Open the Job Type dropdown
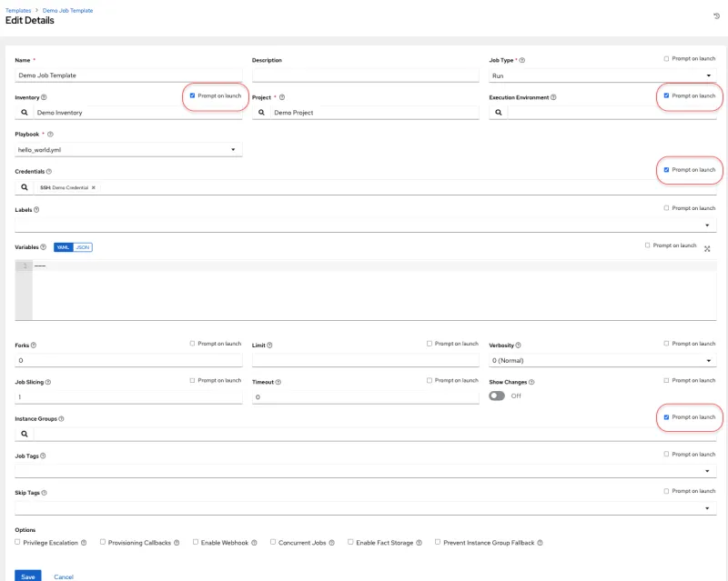This screenshot has width=728, height=581. click(602, 75)
